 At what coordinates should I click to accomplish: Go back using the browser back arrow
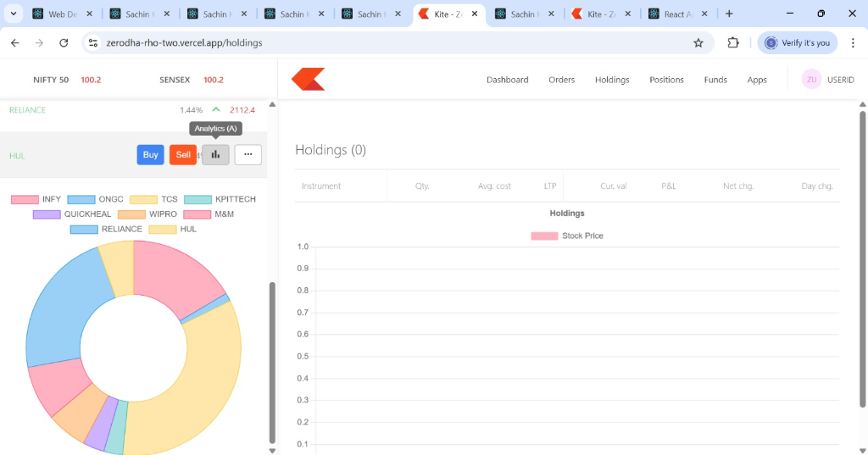[15, 42]
